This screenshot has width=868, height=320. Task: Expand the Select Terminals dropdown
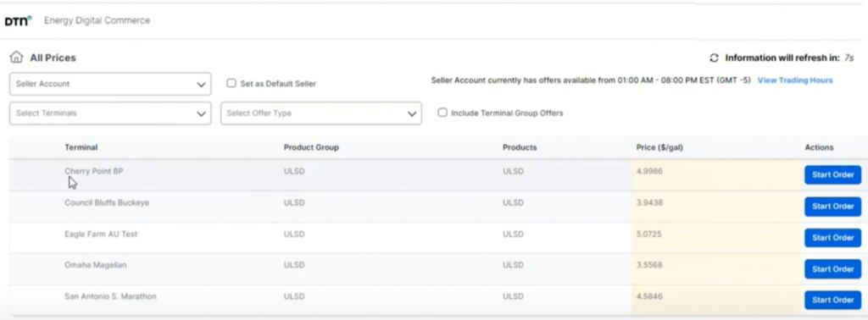110,113
